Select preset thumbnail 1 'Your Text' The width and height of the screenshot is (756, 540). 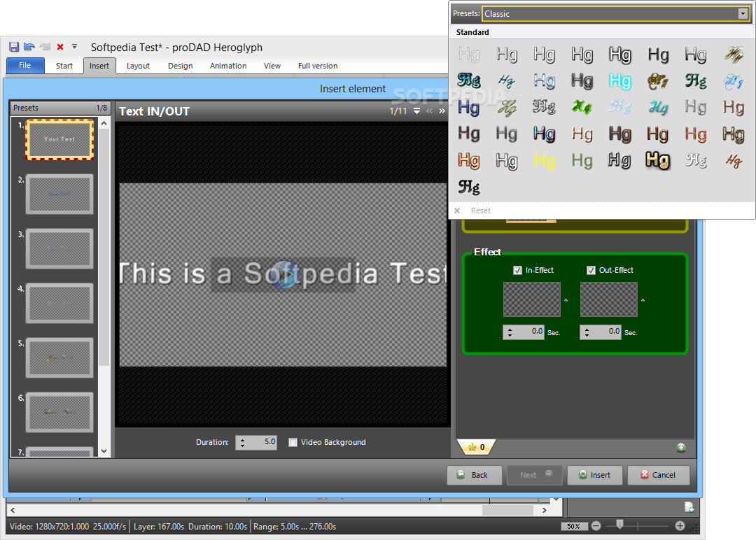[x=59, y=140]
